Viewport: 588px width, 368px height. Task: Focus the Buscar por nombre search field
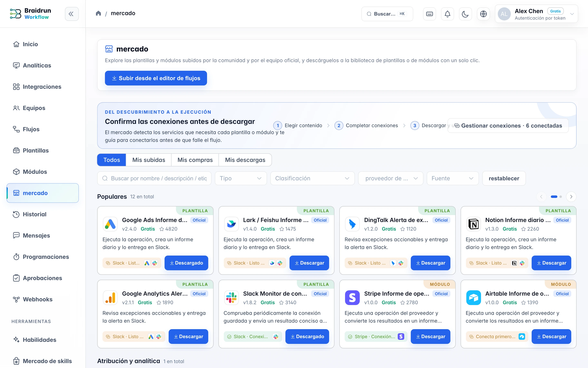pyautogui.click(x=154, y=178)
